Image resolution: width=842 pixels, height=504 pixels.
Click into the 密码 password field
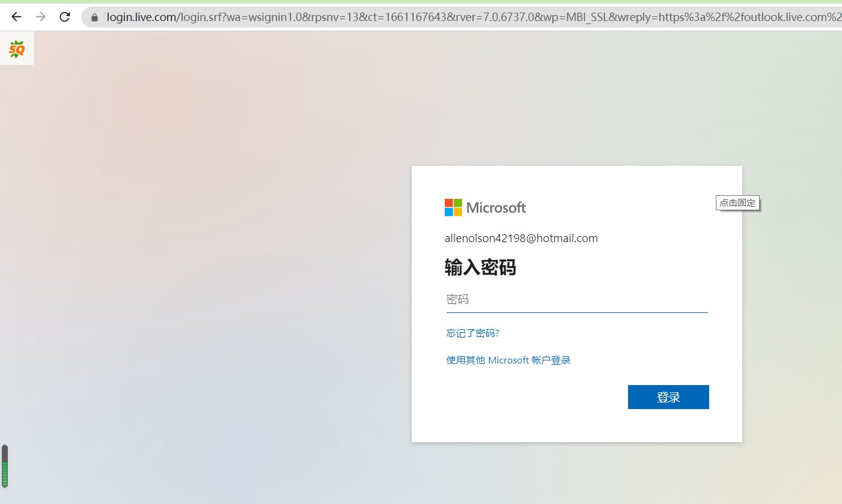(576, 300)
